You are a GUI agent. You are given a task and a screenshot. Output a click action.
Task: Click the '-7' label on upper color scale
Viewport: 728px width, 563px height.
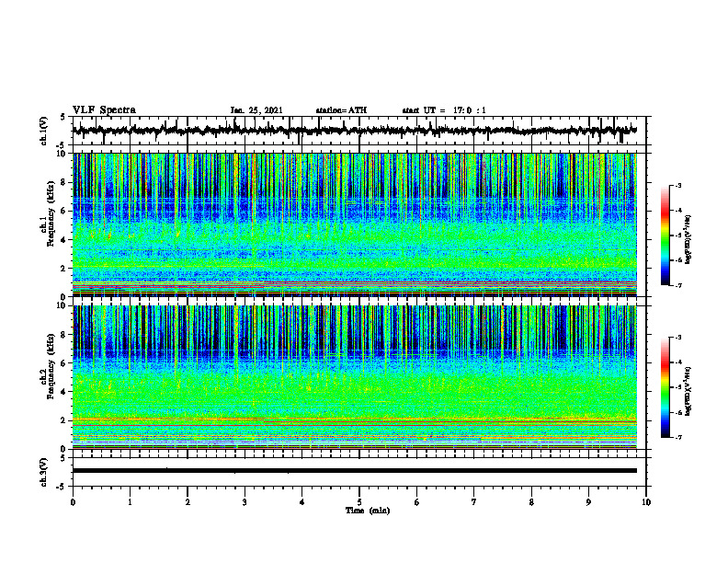pyautogui.click(x=678, y=286)
